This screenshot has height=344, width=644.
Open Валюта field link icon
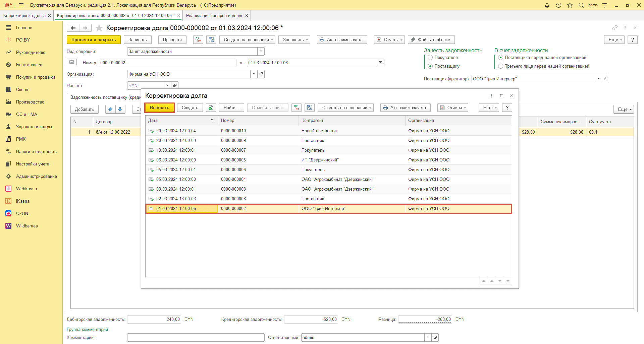[x=175, y=85]
